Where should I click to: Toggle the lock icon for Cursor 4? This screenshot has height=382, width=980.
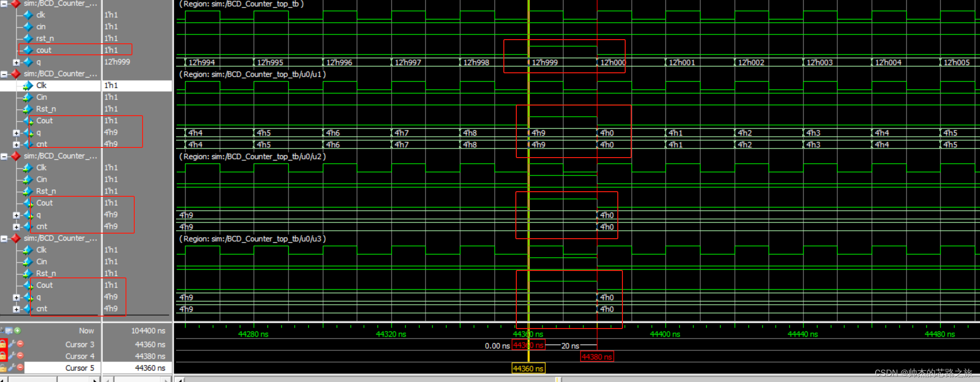point(3,356)
